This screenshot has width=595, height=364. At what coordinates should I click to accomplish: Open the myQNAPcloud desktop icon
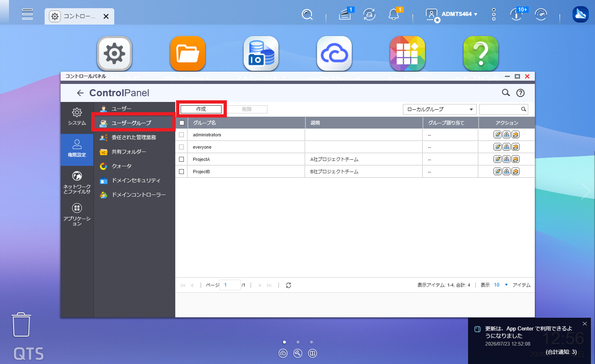[x=334, y=53]
